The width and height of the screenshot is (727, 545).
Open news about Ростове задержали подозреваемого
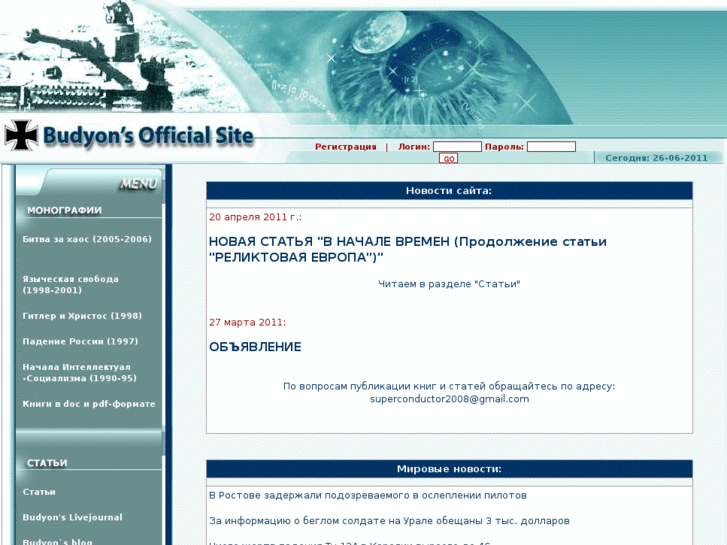368,495
